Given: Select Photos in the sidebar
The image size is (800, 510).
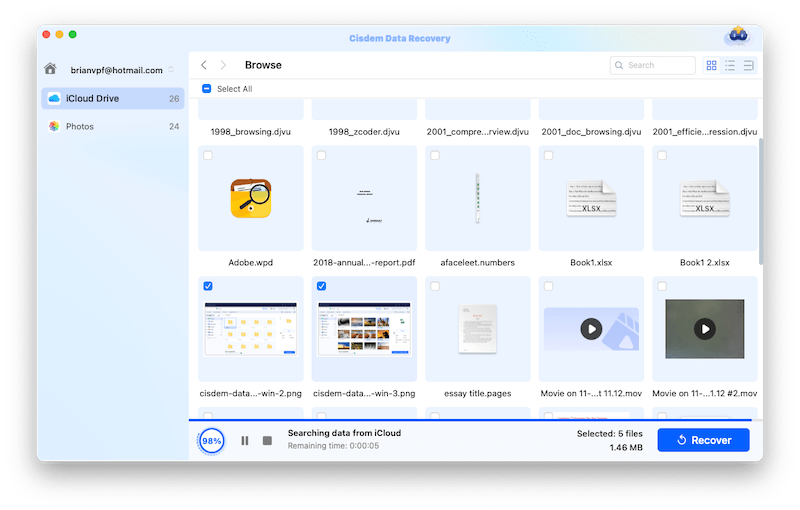Looking at the screenshot, I should click(113, 126).
